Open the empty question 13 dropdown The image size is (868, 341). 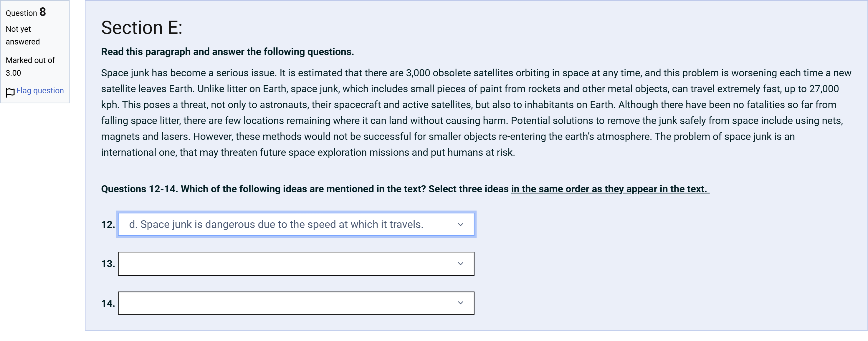pos(296,264)
